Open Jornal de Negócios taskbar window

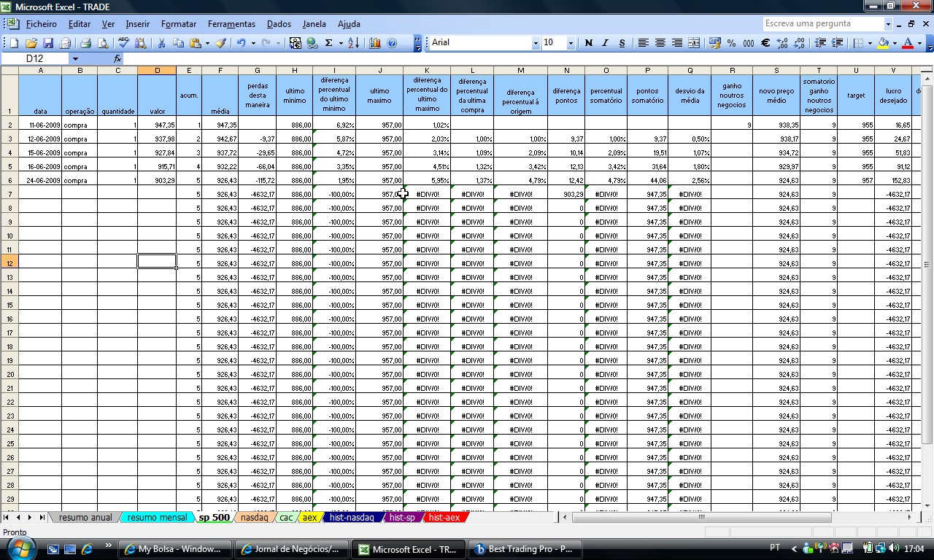292,549
